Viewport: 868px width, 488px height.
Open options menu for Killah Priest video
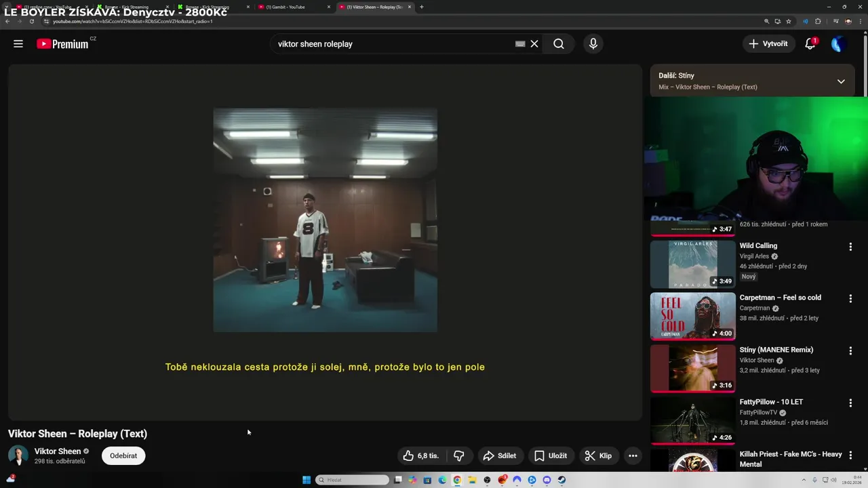point(850,455)
